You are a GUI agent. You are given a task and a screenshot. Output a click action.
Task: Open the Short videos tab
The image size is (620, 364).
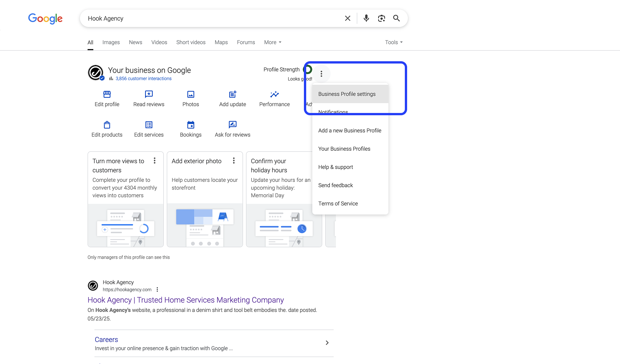coord(191,42)
